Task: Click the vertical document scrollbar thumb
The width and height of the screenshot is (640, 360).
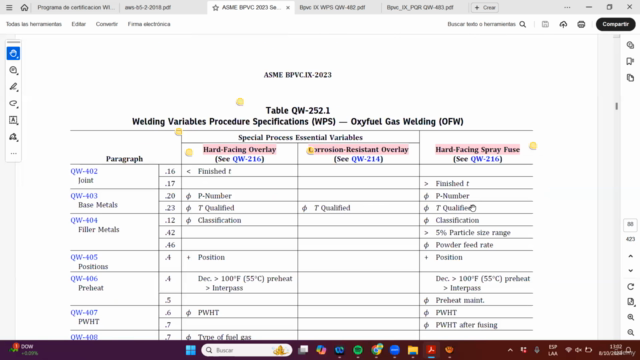Action: point(616,106)
